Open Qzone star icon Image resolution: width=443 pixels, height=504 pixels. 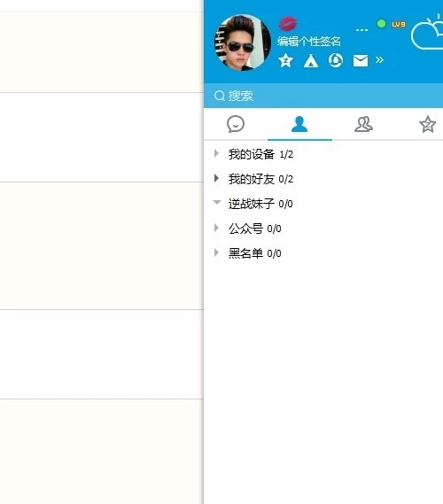click(285, 60)
